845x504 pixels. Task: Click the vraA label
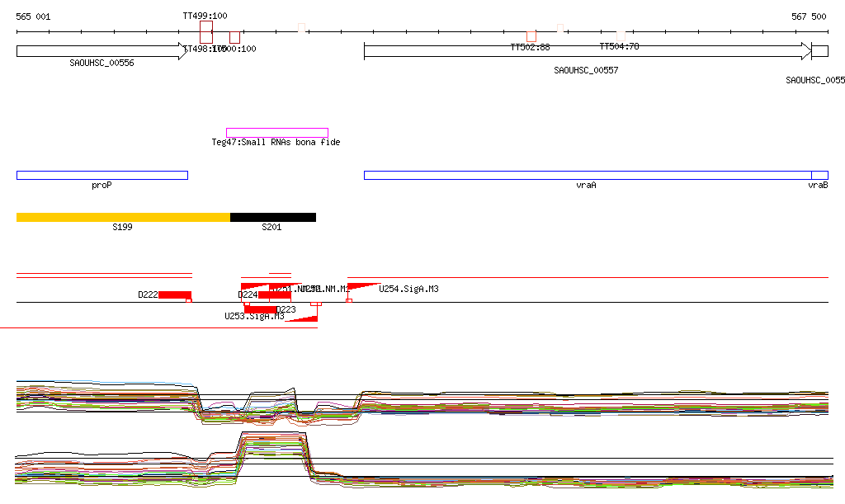coord(587,186)
